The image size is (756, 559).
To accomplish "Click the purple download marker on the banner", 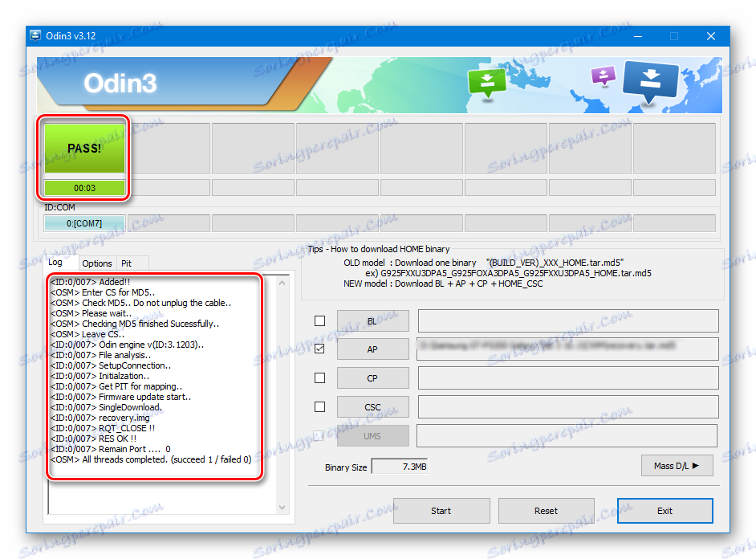I will tap(604, 75).
